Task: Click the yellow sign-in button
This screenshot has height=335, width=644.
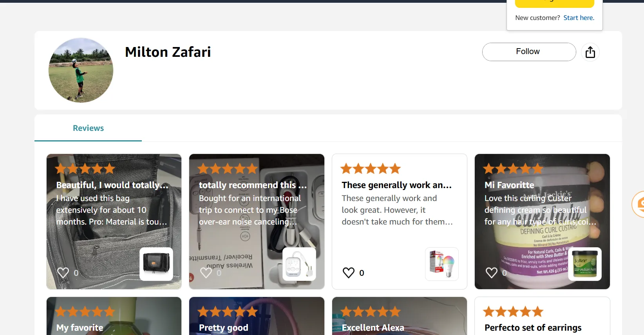Action: (x=554, y=4)
